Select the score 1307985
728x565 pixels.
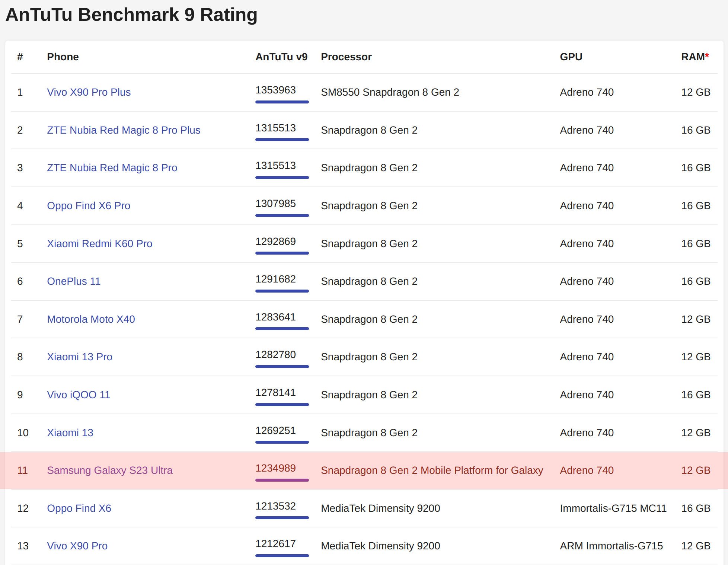[x=275, y=204]
